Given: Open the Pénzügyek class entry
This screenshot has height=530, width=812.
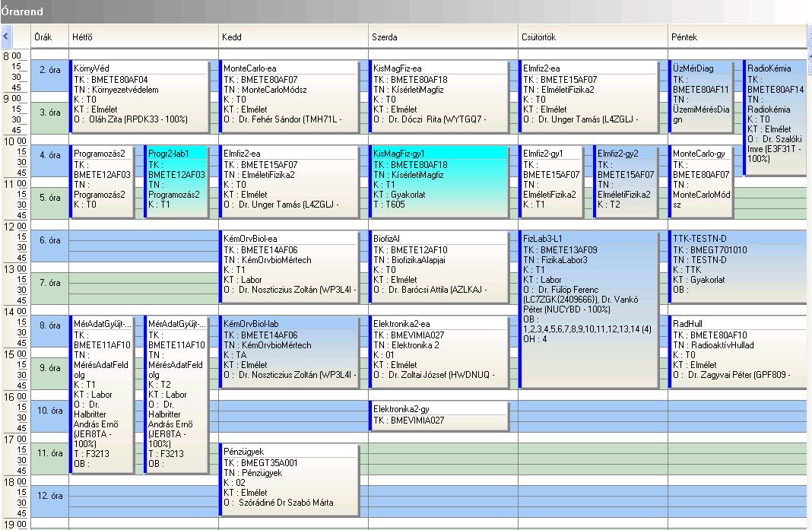Looking at the screenshot, I should coord(289,480).
